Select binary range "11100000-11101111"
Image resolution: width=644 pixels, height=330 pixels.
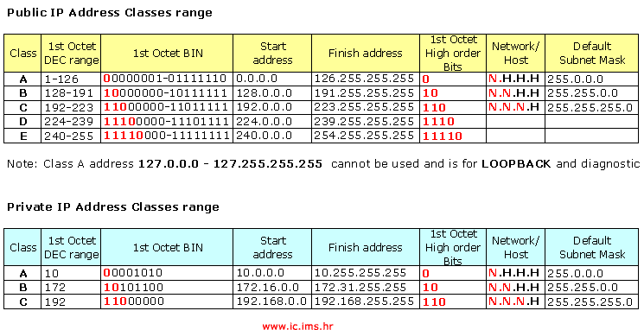[x=165, y=122]
